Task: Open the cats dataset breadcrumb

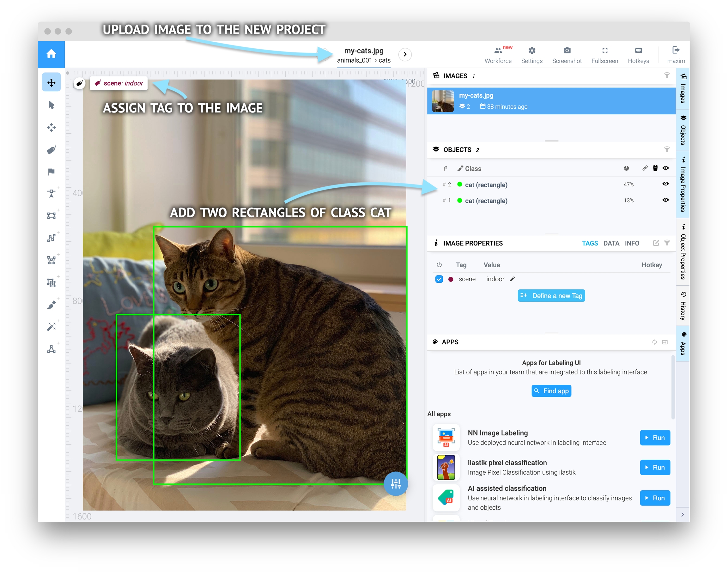Action: (x=385, y=60)
